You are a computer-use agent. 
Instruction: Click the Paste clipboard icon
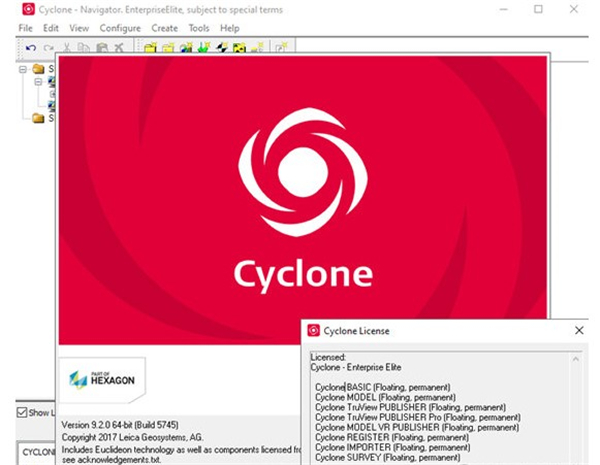[101, 48]
